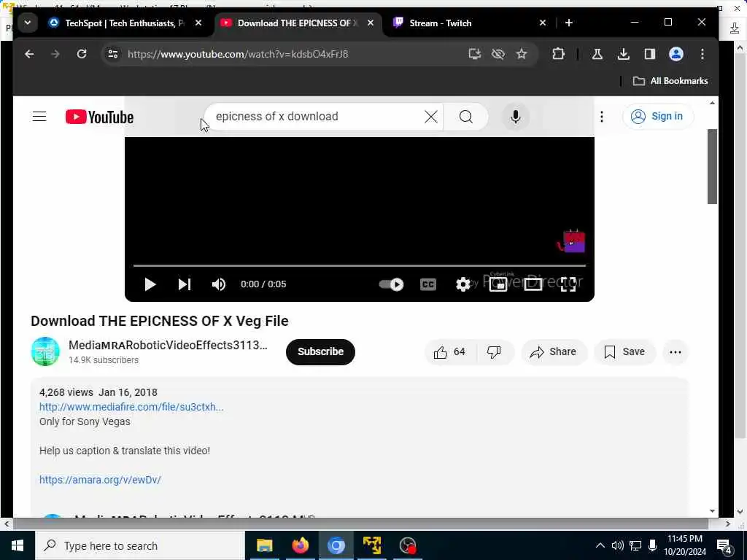Go back in browser history
Viewport: 747px width, 560px height.
pyautogui.click(x=29, y=54)
